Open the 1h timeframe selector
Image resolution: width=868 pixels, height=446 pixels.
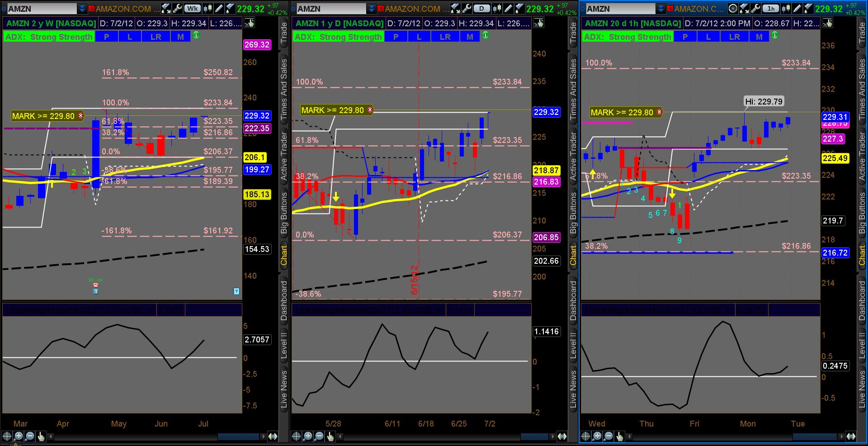click(x=771, y=9)
